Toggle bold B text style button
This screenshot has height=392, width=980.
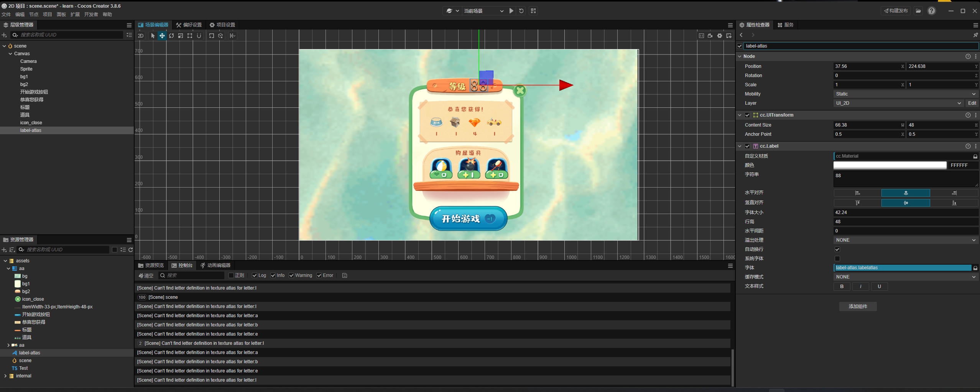tap(842, 287)
